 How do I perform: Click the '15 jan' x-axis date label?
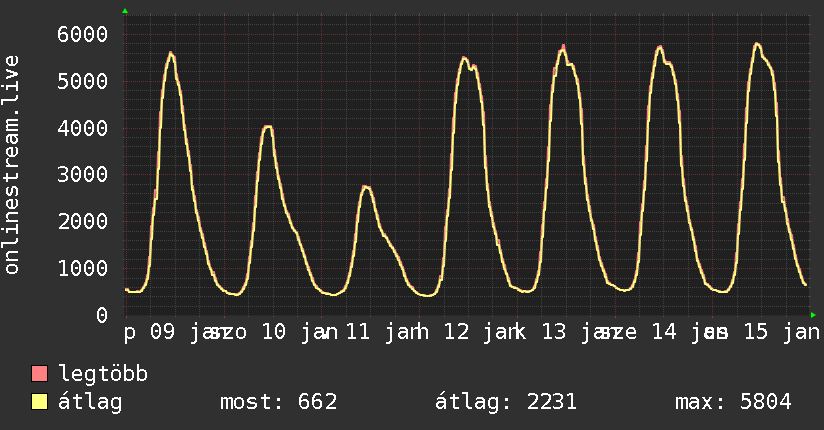coord(782,332)
